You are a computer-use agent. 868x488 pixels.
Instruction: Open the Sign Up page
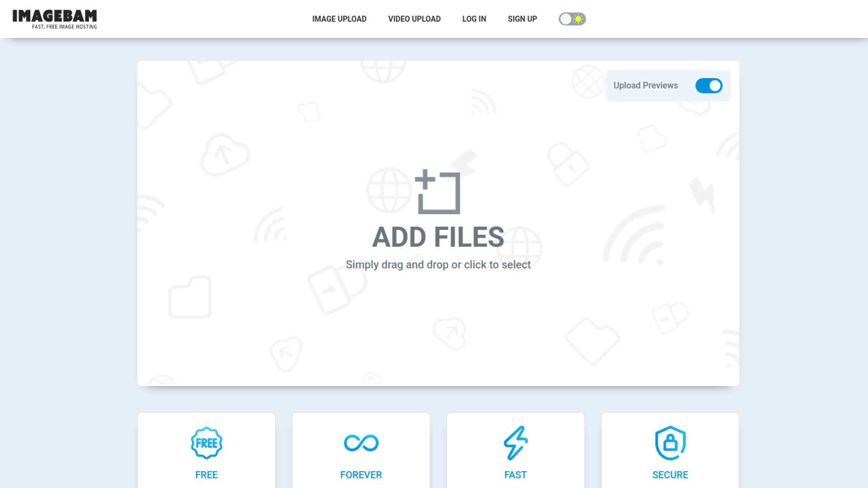(x=522, y=19)
